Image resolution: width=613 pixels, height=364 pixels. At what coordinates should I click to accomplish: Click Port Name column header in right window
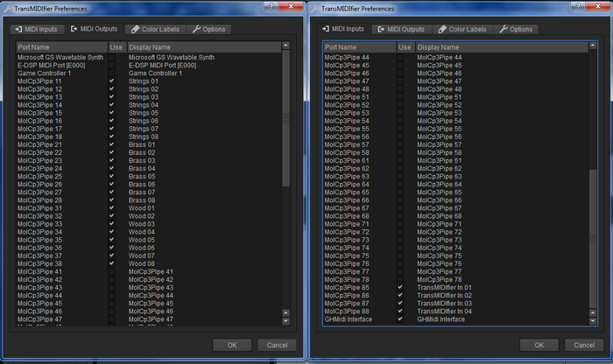click(359, 47)
